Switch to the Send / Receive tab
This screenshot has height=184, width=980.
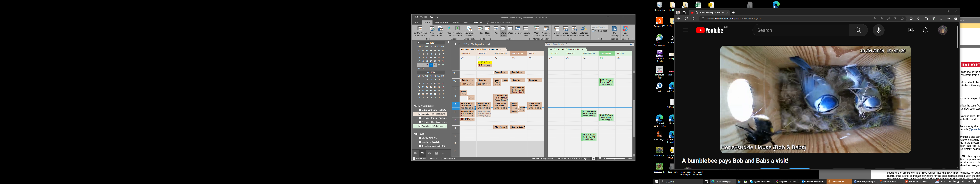(442, 22)
